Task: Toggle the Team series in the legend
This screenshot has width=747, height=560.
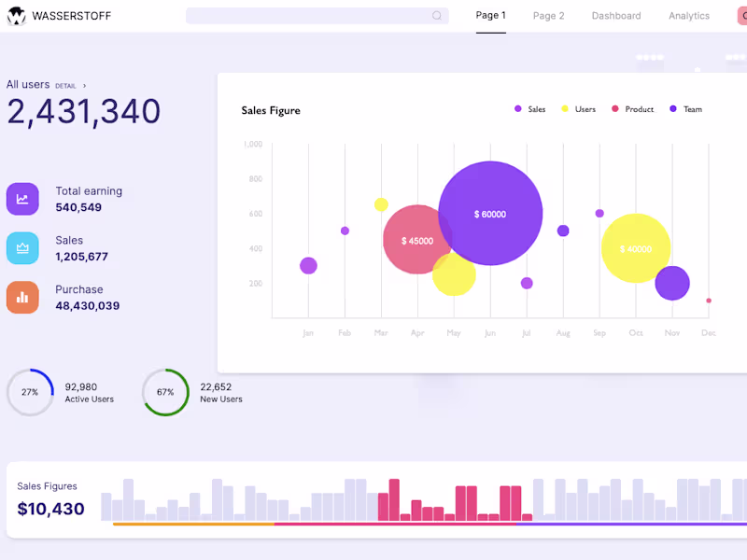Action: [684, 109]
